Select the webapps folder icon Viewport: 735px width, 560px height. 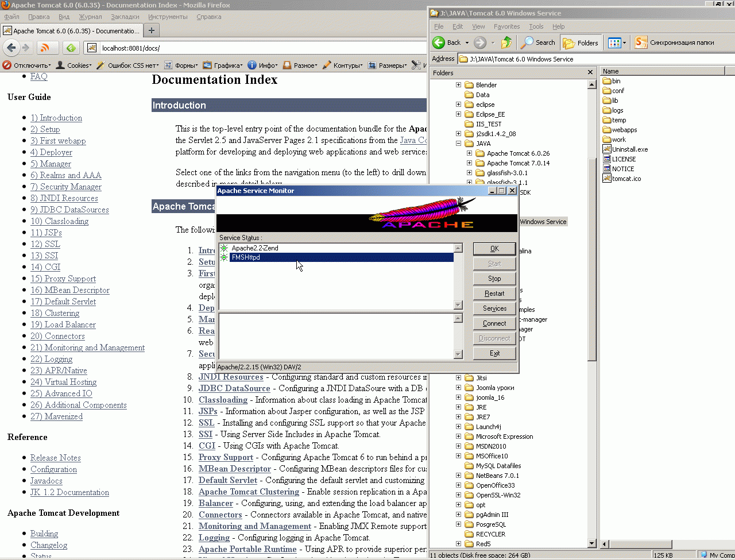[607, 130]
